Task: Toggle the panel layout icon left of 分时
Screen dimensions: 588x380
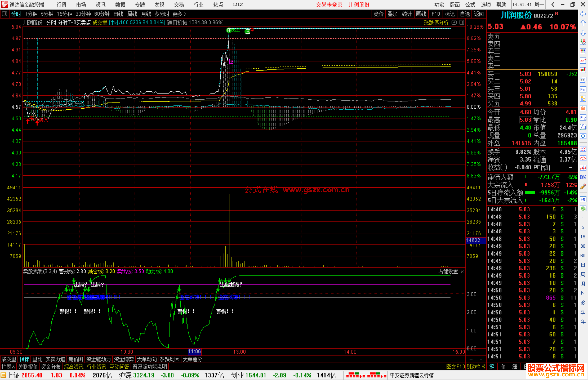Action: tap(5, 14)
